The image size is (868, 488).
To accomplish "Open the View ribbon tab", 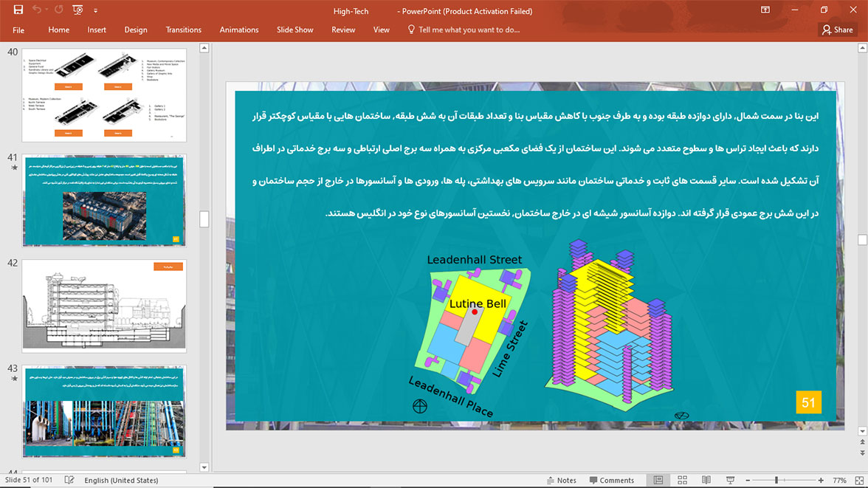I will coord(381,30).
